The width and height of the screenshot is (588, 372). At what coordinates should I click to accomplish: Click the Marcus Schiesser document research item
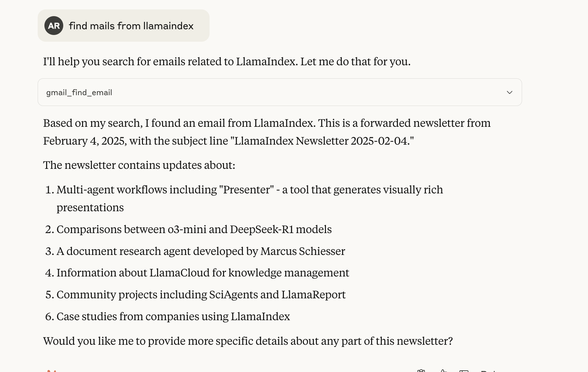200,251
